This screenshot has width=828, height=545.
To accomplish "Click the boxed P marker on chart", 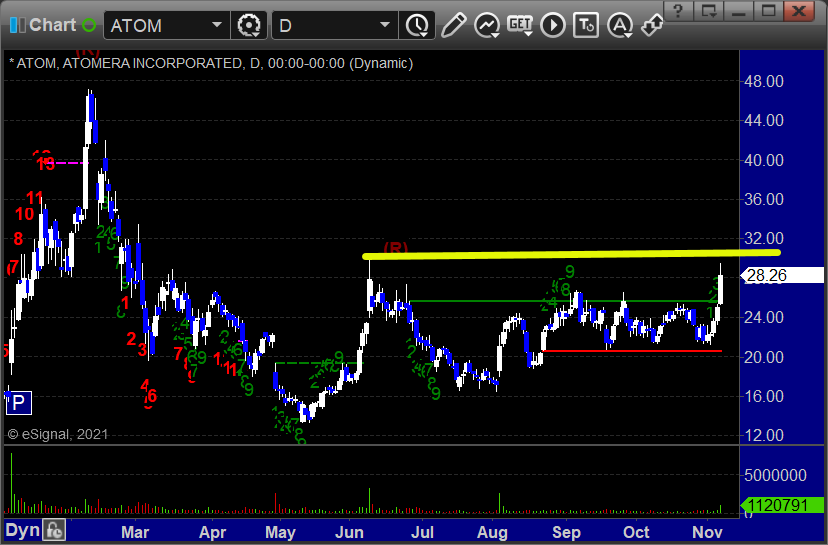I will click(18, 403).
